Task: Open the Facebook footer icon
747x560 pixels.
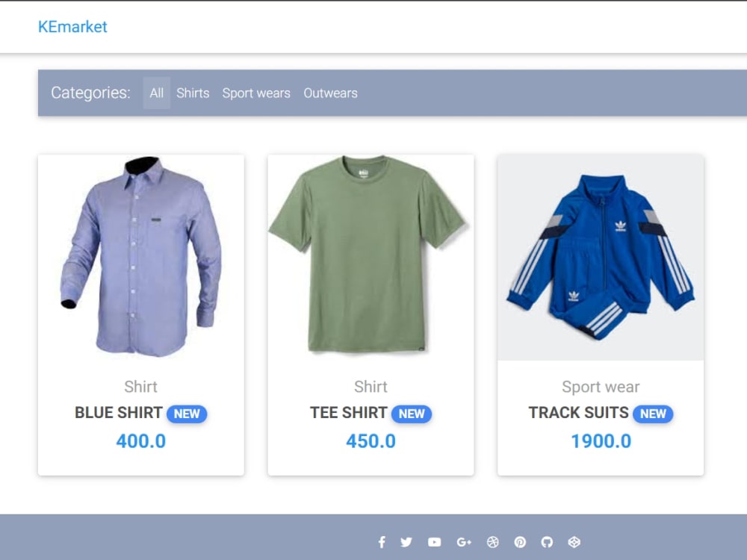Action: 382,542
